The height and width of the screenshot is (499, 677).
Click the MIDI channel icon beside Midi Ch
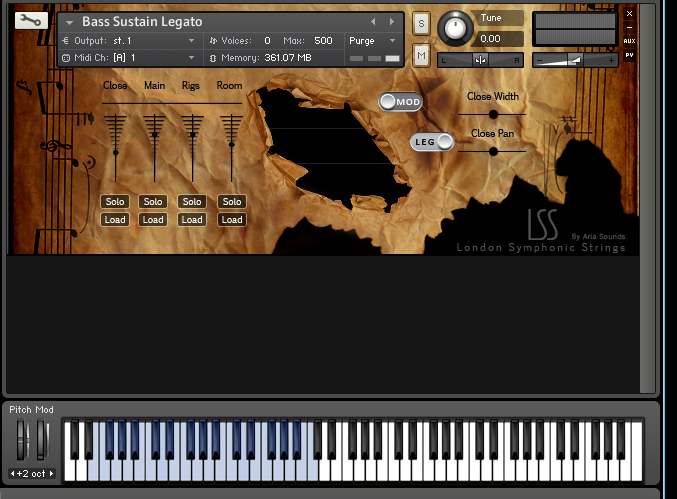point(66,58)
